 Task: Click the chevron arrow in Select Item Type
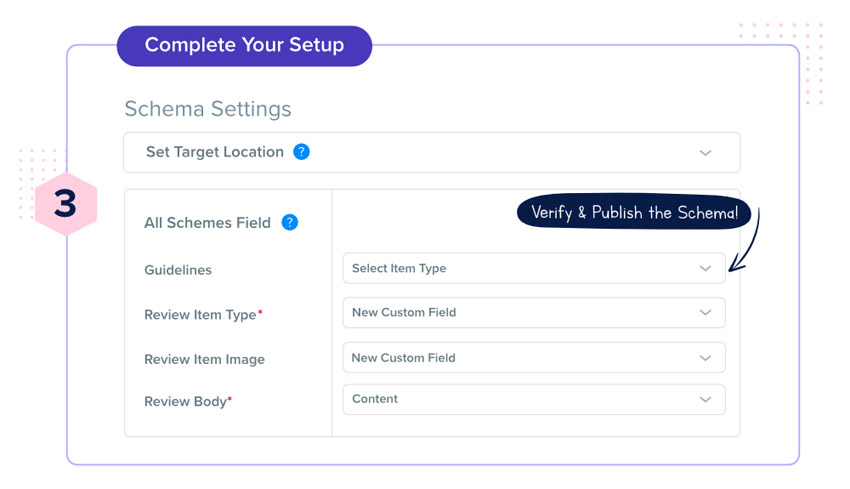tap(705, 268)
